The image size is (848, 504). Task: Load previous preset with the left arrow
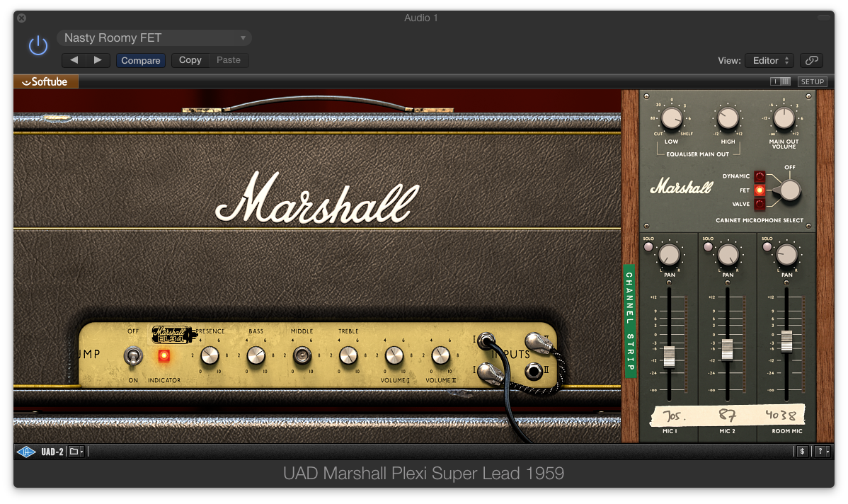coord(74,60)
